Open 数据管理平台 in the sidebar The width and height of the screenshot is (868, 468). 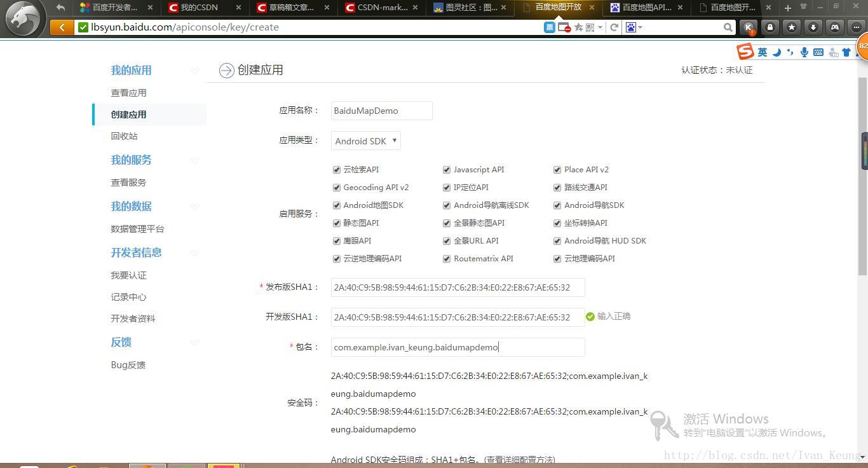point(137,229)
